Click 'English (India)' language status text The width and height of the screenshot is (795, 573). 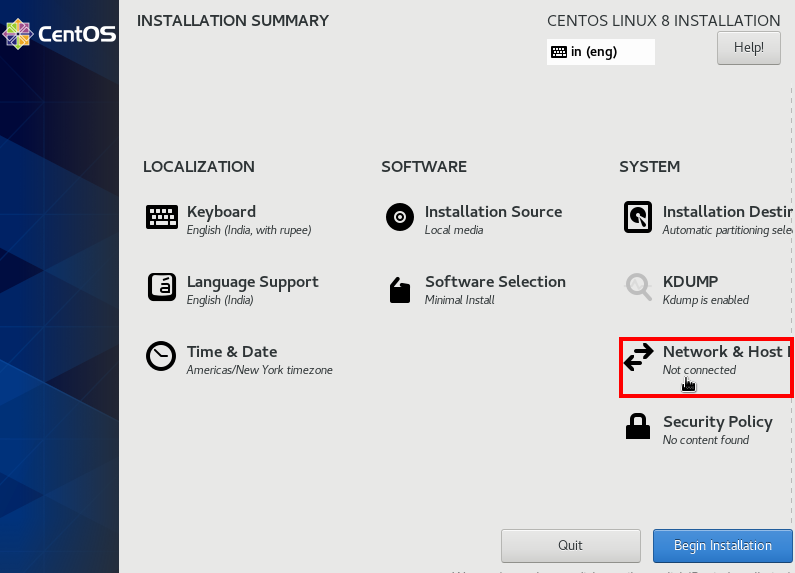220,300
